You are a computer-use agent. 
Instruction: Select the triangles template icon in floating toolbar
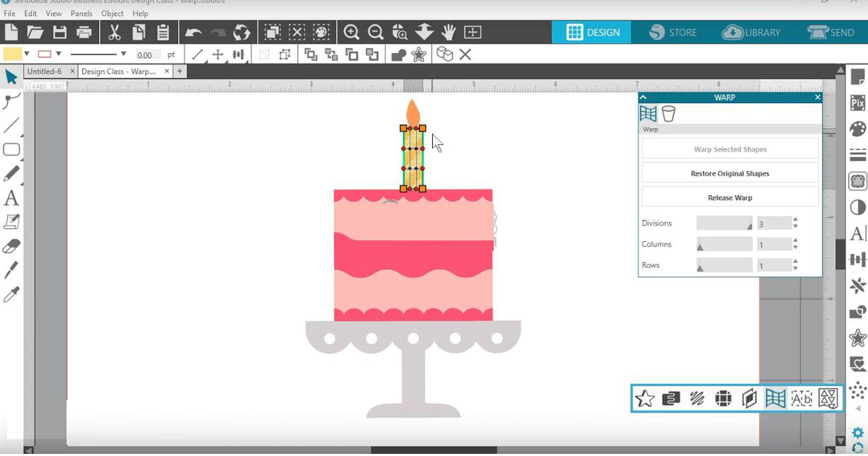828,399
